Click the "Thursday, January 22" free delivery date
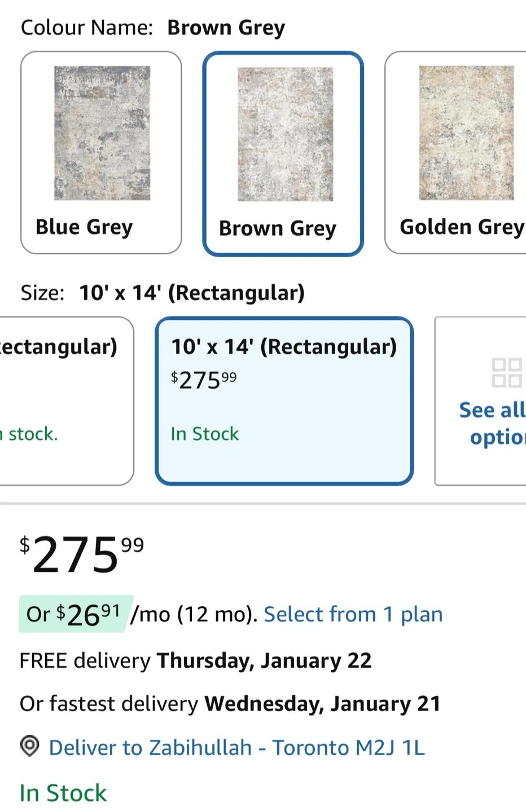Screen dimensions: 526x812 click(264, 660)
